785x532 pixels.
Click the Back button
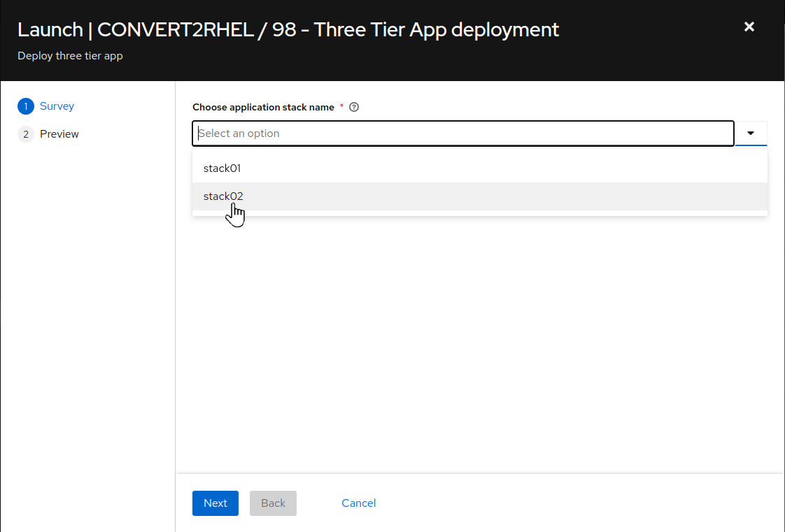[x=273, y=503]
